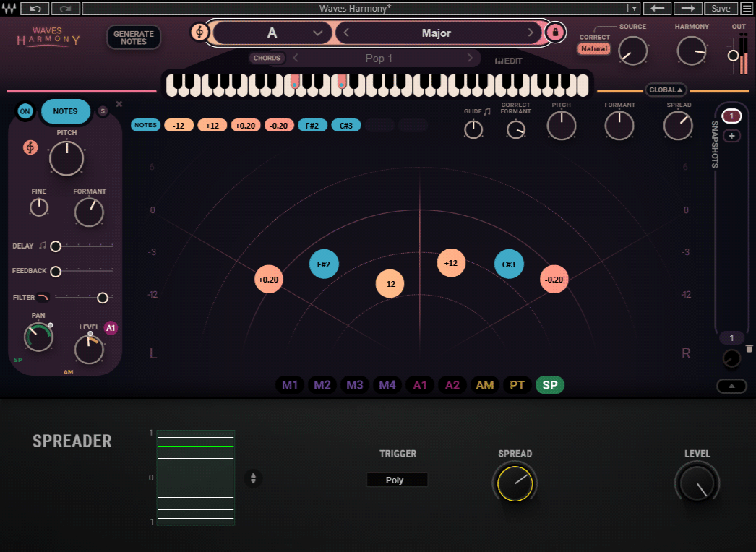Select previous chord set left of Pop 1

296,58
